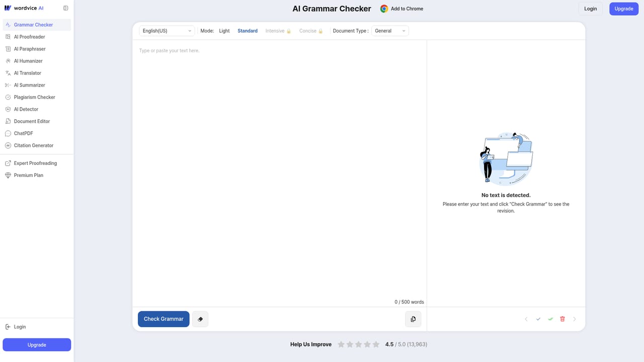
Task: Go to AI Proofreader
Action: click(x=37, y=37)
